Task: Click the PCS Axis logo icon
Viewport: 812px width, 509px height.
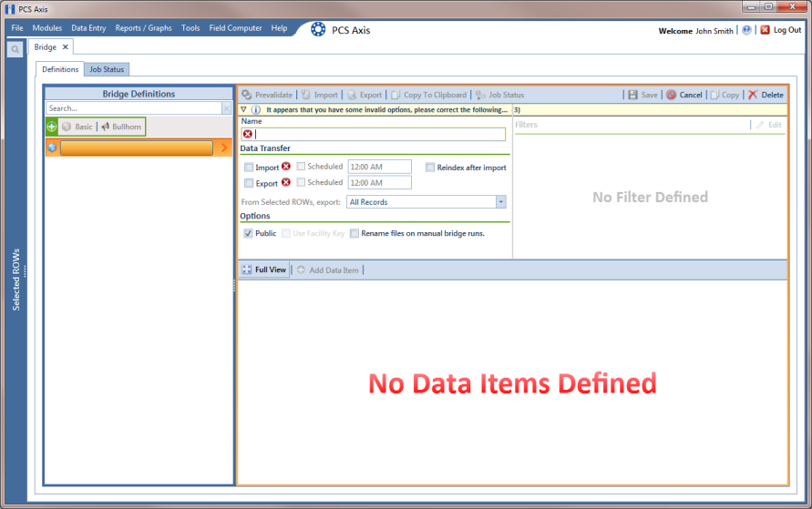Action: tap(318, 29)
